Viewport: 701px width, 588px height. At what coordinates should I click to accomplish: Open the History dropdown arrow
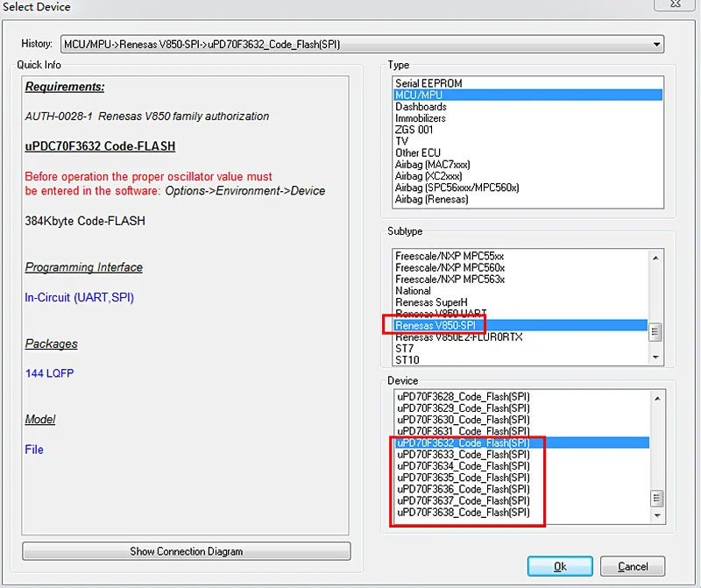[656, 45]
